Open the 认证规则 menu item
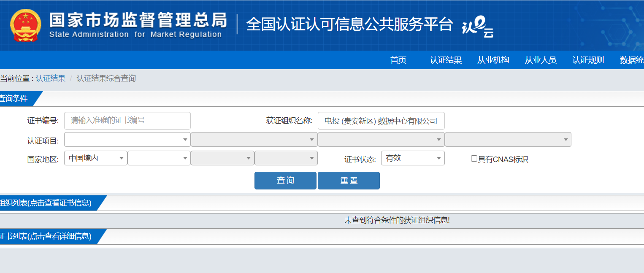 pos(588,60)
